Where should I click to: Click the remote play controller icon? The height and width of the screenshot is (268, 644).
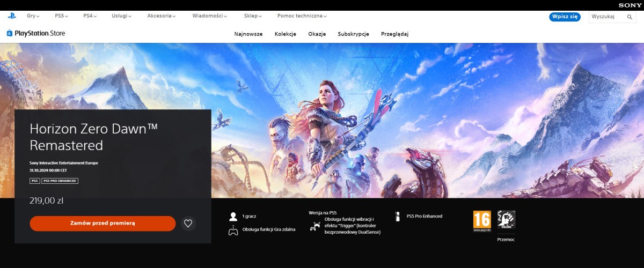point(233,230)
